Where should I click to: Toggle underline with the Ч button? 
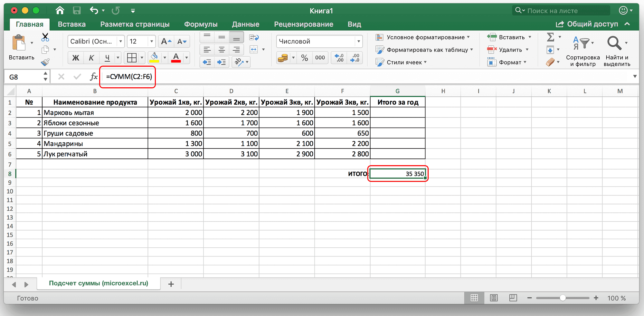[107, 58]
